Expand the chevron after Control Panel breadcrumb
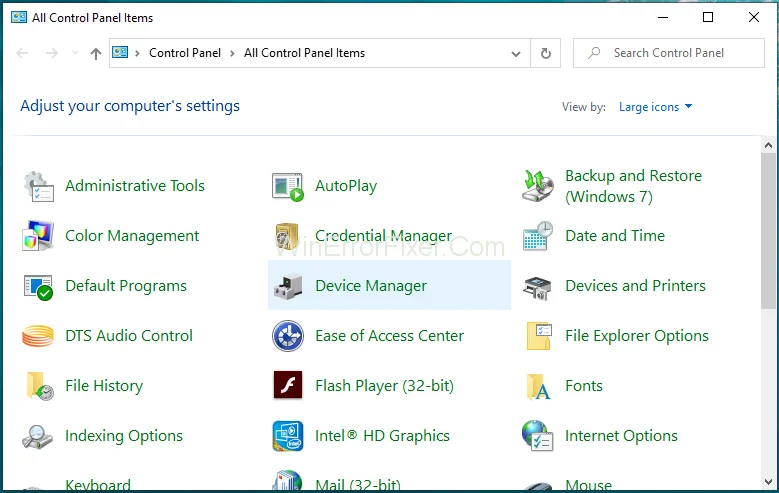Viewport: 779px width, 493px height. tap(232, 54)
